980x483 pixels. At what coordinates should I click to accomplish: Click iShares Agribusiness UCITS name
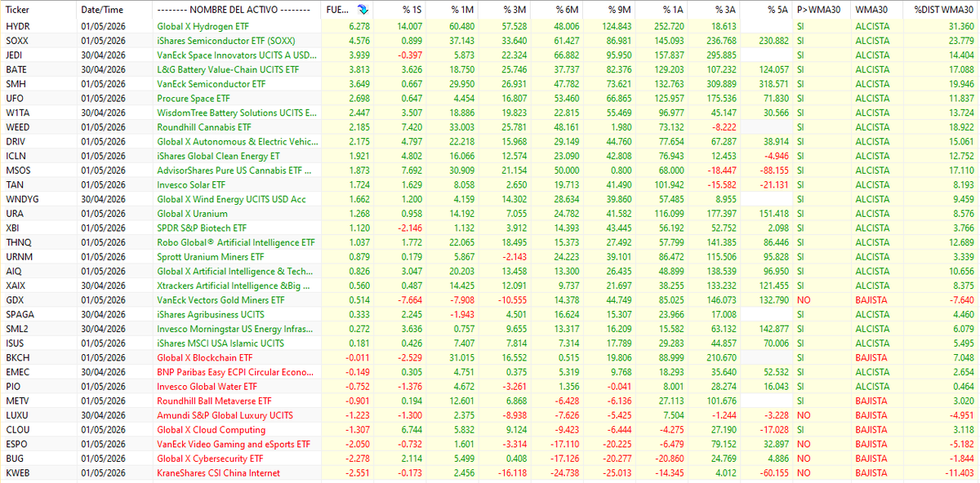pyautogui.click(x=211, y=314)
